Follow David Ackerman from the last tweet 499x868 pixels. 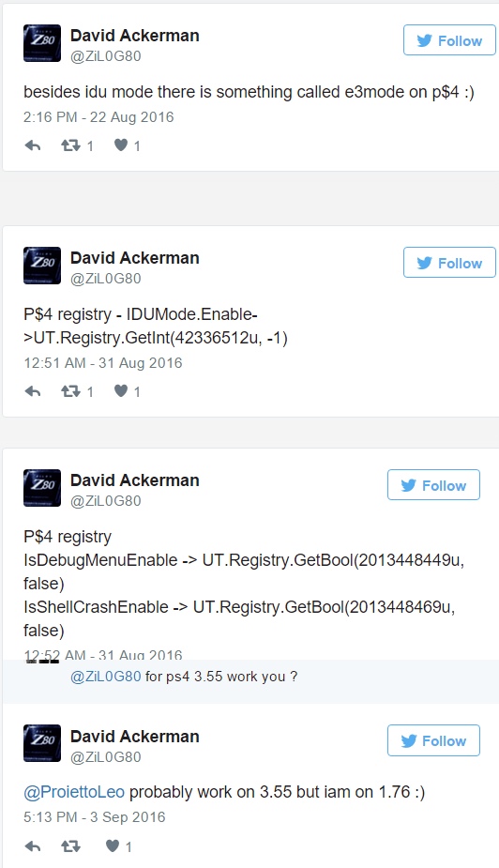(433, 740)
